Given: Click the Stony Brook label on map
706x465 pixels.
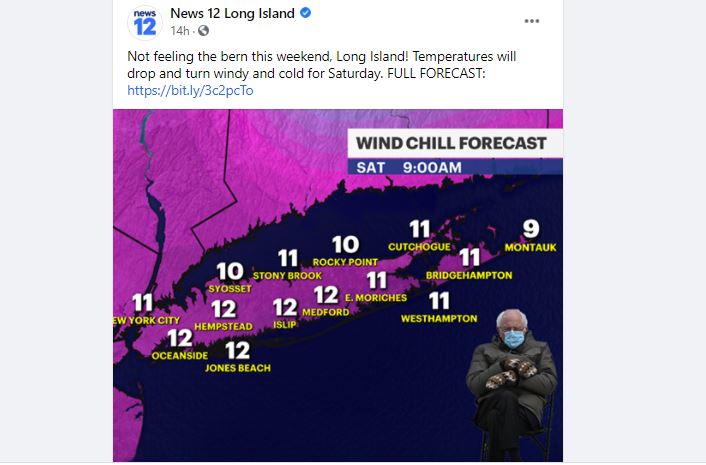Looking at the screenshot, I should 287,275.
